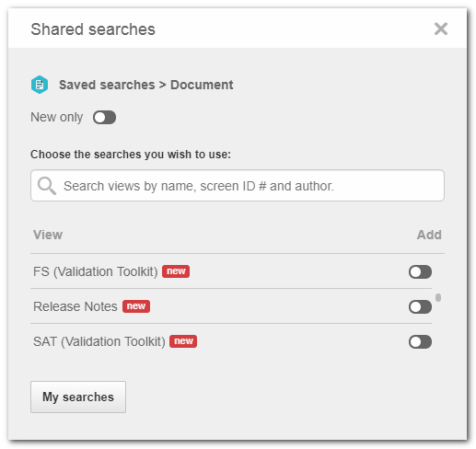Select the Release Notes view name
The image size is (476, 449).
click(75, 306)
